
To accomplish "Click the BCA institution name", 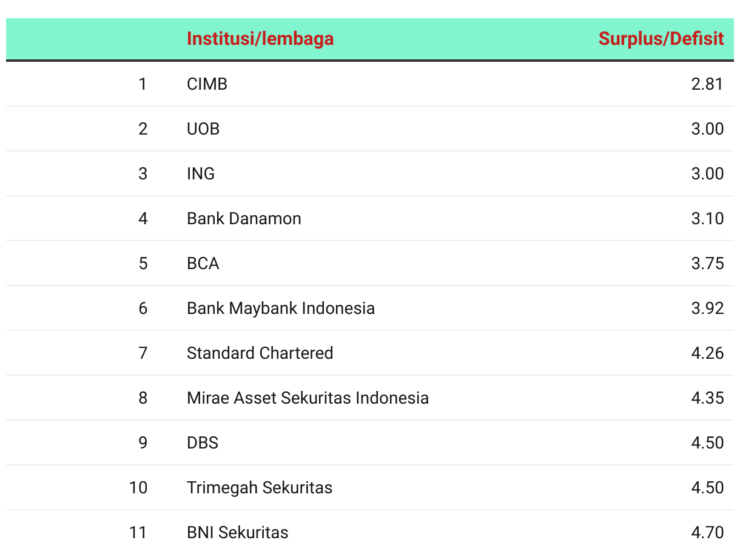I will tap(203, 263).
